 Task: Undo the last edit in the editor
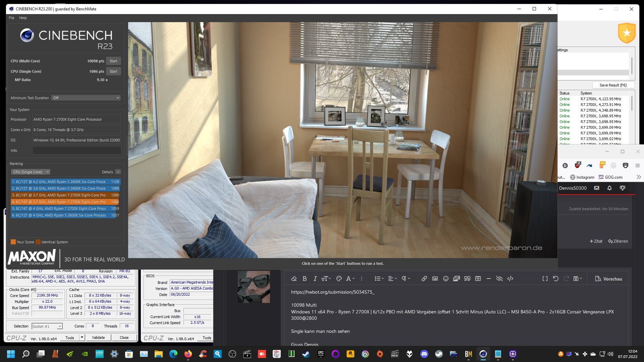click(x=555, y=279)
